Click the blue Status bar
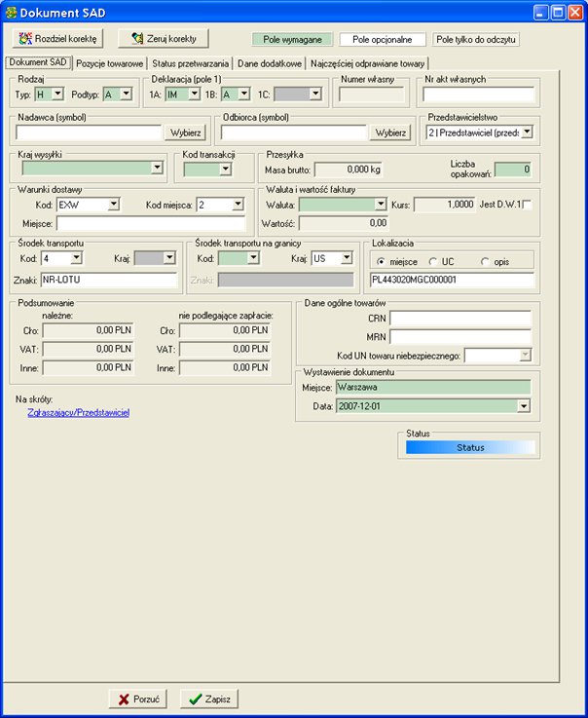588x718 pixels. (470, 447)
